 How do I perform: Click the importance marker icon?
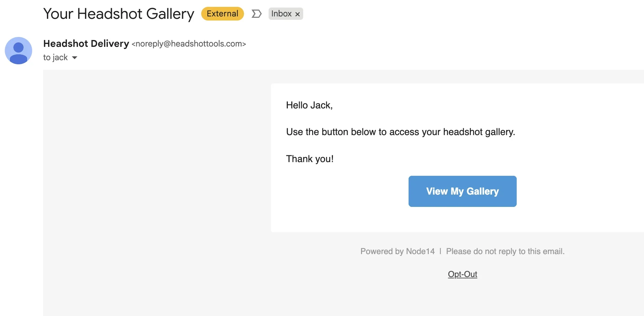(256, 14)
